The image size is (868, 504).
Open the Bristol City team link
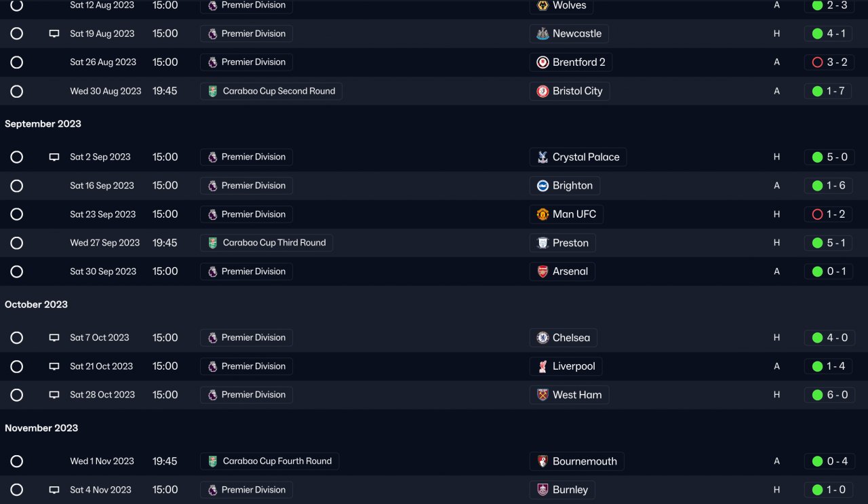coord(577,91)
